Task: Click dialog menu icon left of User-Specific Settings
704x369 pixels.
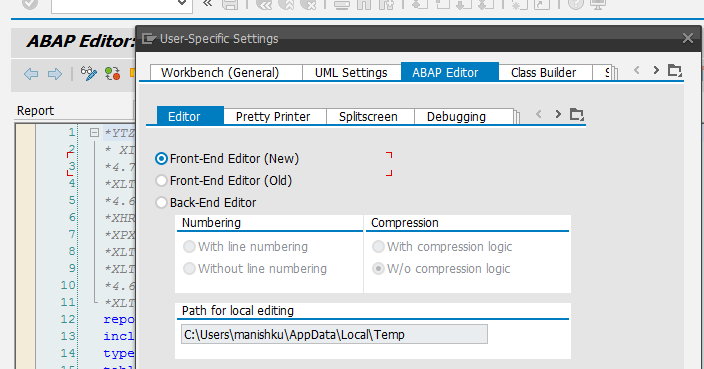Action: [149, 39]
